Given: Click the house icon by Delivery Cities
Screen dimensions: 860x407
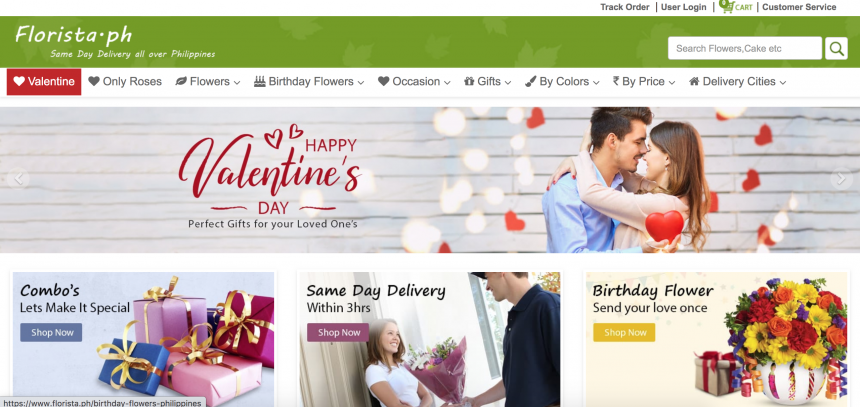Looking at the screenshot, I should pyautogui.click(x=694, y=81).
